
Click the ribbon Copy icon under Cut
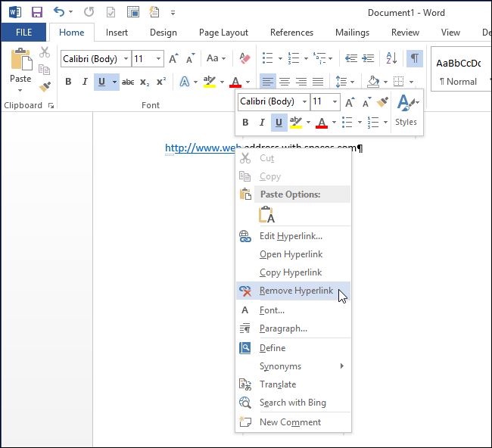click(44, 70)
